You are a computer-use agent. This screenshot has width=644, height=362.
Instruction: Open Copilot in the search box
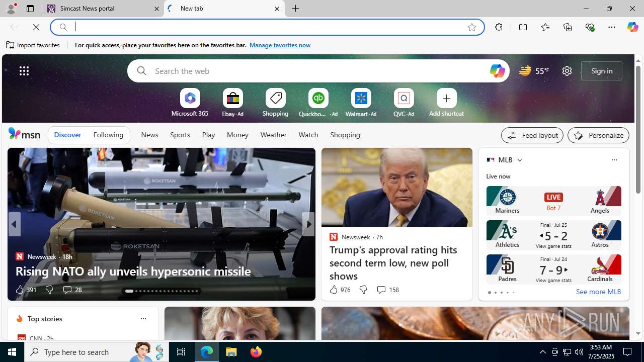click(x=497, y=71)
